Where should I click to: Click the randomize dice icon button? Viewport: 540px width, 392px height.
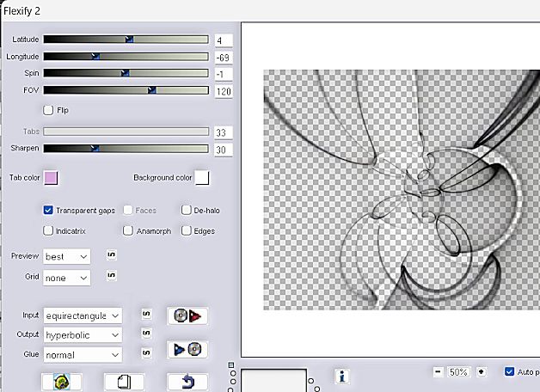coord(61,382)
